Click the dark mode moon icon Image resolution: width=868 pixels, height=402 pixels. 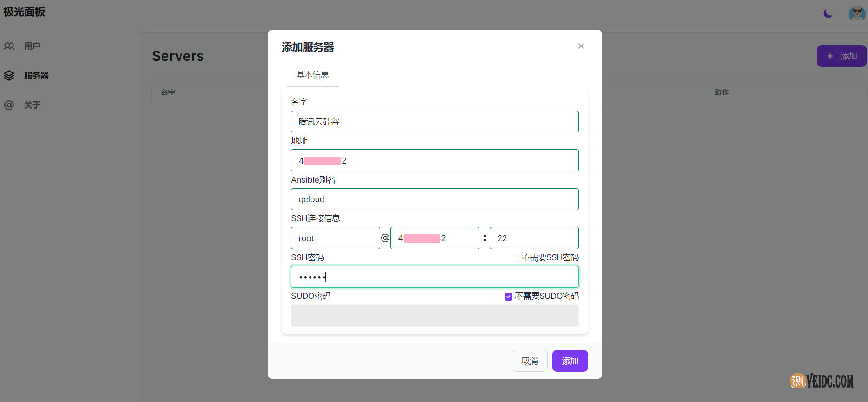click(828, 13)
